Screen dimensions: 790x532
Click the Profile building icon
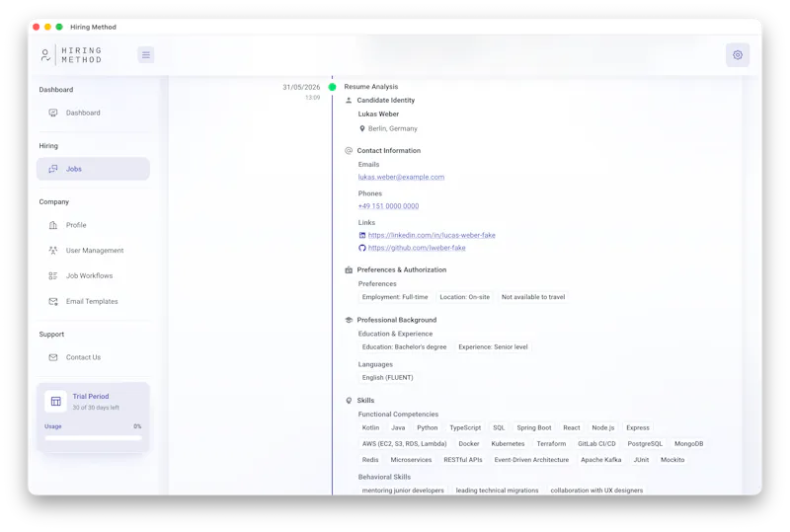click(x=53, y=225)
